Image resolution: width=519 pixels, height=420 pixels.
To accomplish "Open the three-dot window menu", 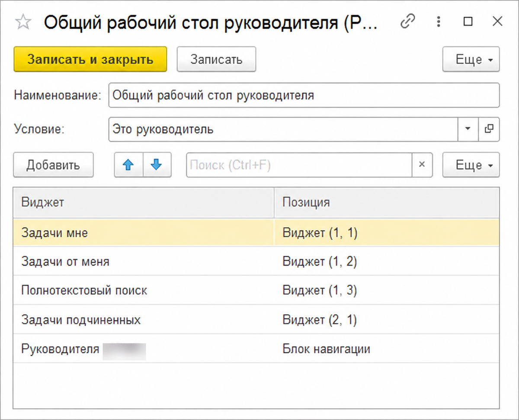I will [x=439, y=21].
